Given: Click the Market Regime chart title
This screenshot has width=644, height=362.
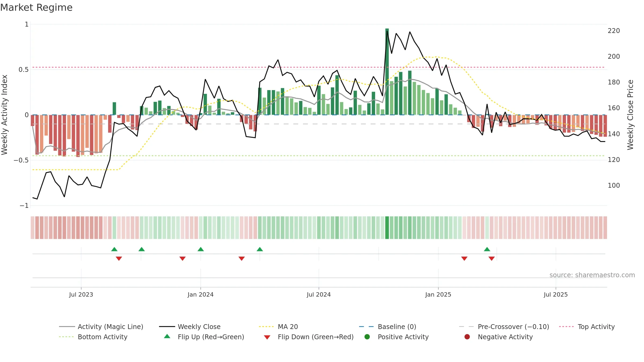Looking at the screenshot, I should [36, 8].
